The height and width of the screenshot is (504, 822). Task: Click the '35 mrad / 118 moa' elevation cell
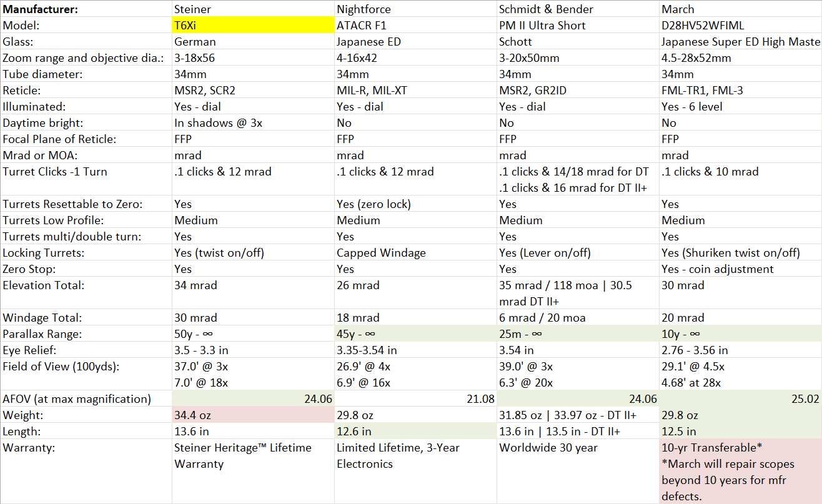tap(578, 294)
